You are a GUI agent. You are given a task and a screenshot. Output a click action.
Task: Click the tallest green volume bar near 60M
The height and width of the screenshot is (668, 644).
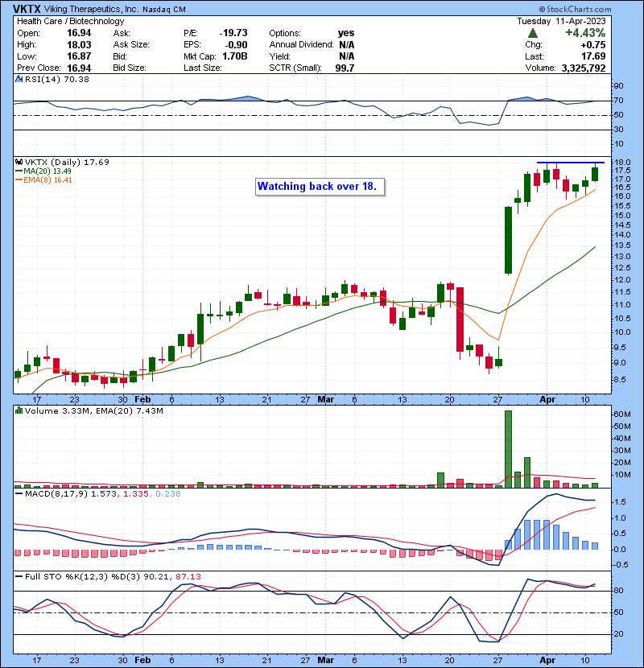tap(508, 449)
